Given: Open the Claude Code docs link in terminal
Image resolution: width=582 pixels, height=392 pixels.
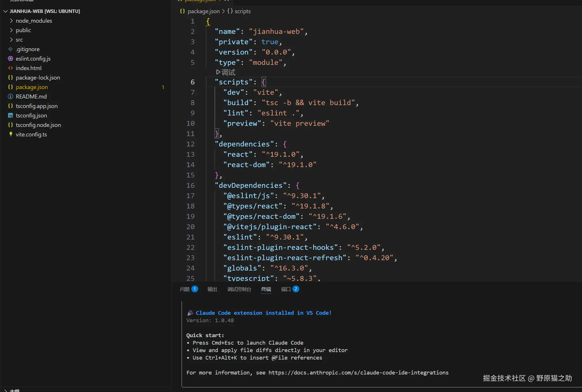Looking at the screenshot, I should click(x=358, y=372).
